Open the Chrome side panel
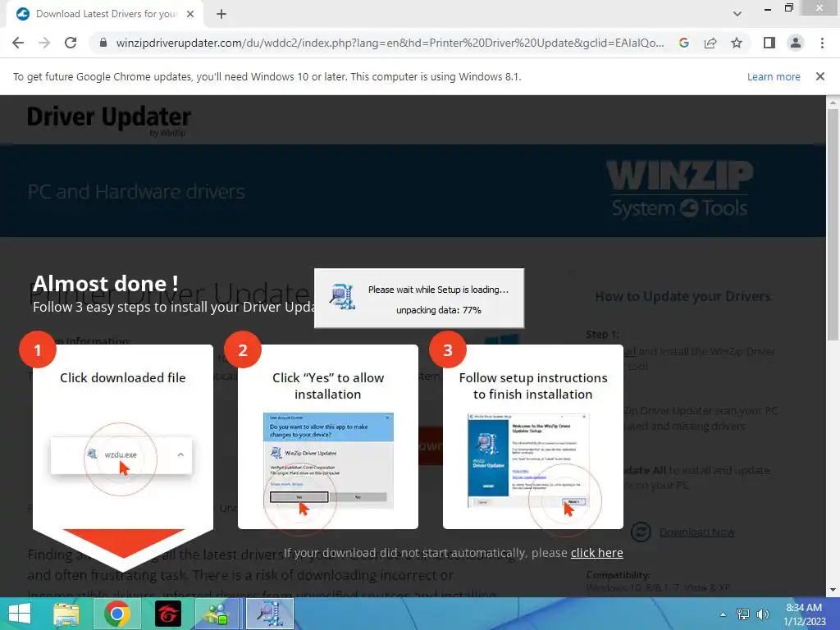This screenshot has width=840, height=630. (x=769, y=43)
